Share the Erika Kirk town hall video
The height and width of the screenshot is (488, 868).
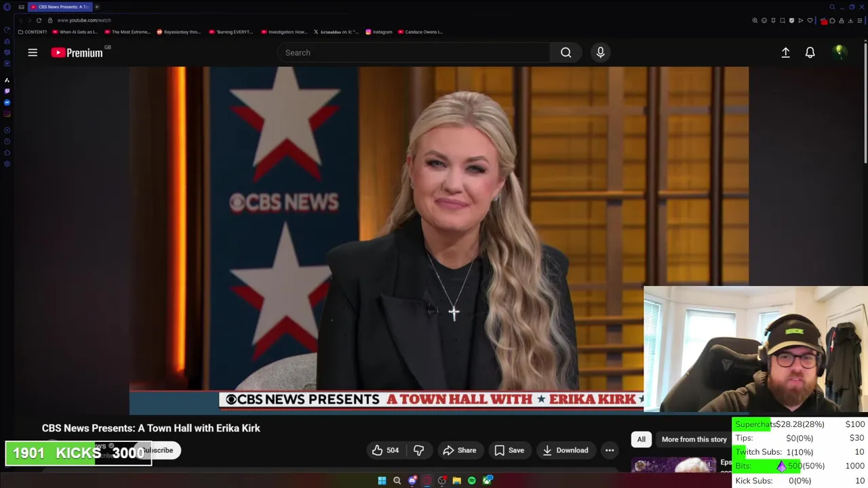click(459, 450)
